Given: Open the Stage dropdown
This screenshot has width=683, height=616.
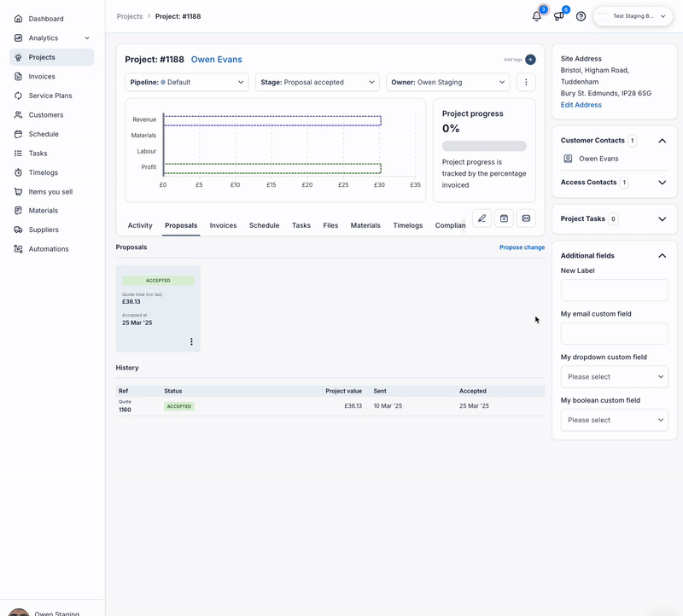Looking at the screenshot, I should (x=316, y=83).
